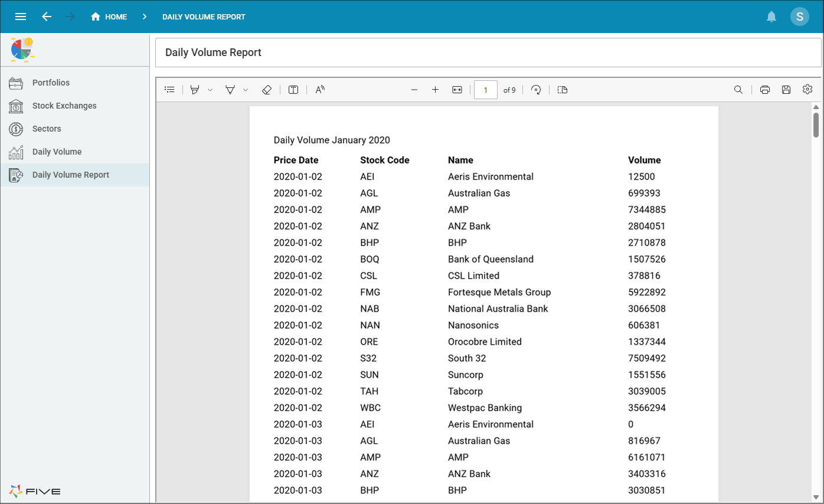Expand the draw tool options arrow
Image resolution: width=824 pixels, height=504 pixels.
tap(210, 90)
